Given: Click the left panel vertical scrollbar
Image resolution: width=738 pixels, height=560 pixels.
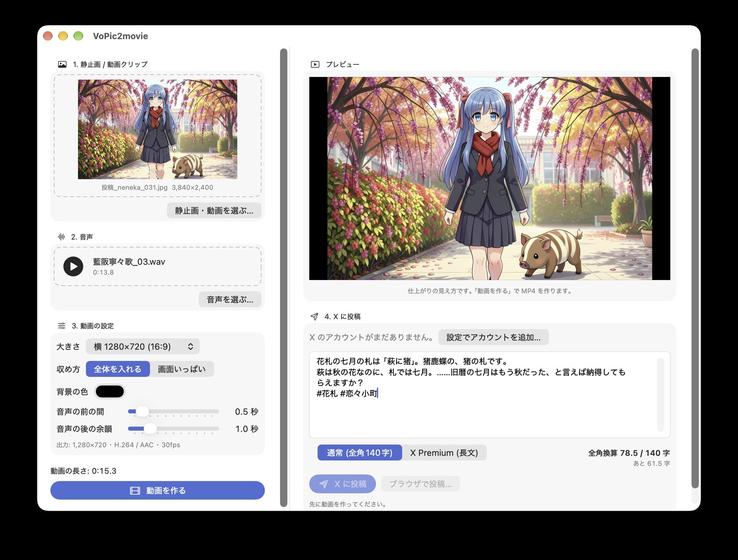Looking at the screenshot, I should point(284,278).
